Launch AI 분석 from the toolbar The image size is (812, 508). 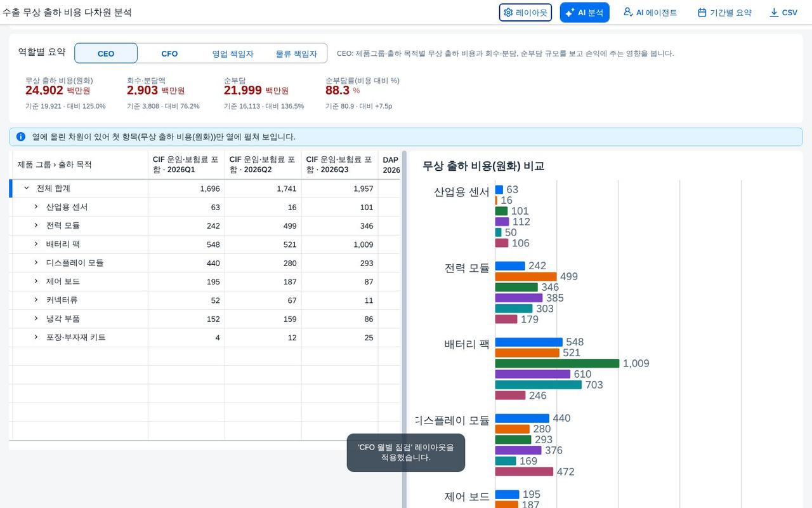[x=584, y=13]
